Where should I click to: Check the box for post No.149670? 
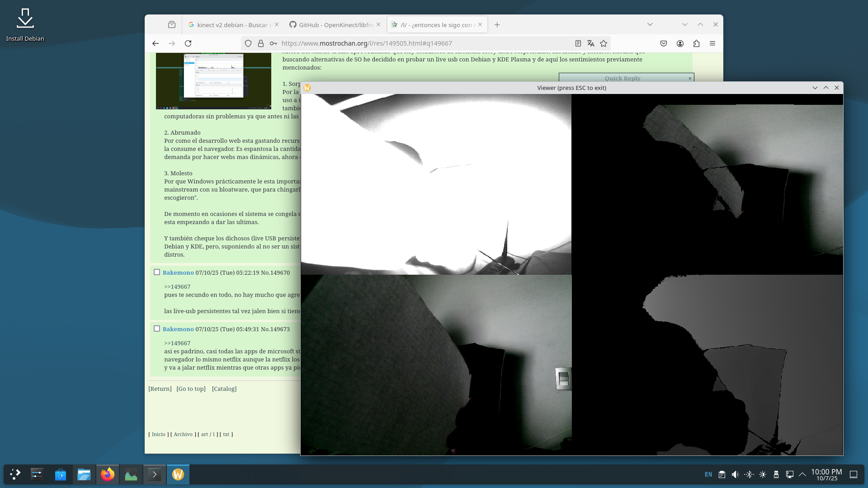tap(157, 272)
